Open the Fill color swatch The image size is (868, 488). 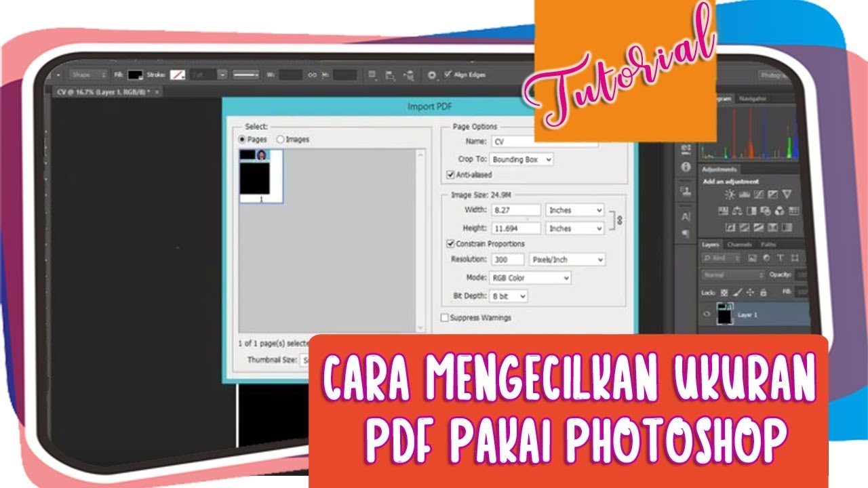(x=135, y=75)
